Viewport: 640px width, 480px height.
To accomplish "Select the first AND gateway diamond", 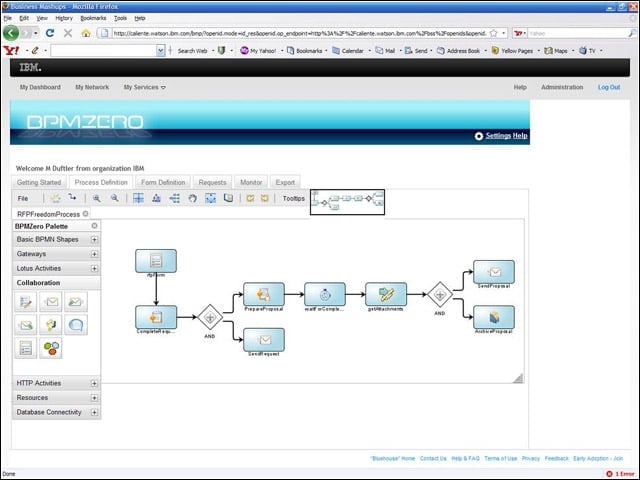I will click(210, 317).
